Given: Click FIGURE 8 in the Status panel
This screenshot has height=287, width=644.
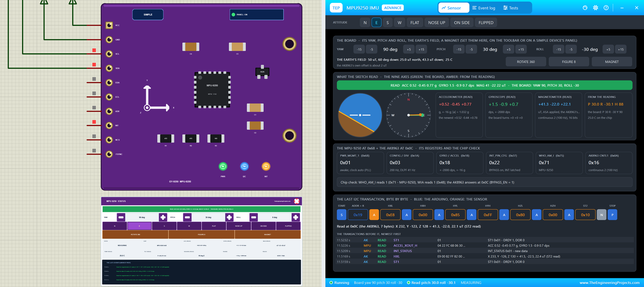Looking at the screenshot, I should pos(201,234).
